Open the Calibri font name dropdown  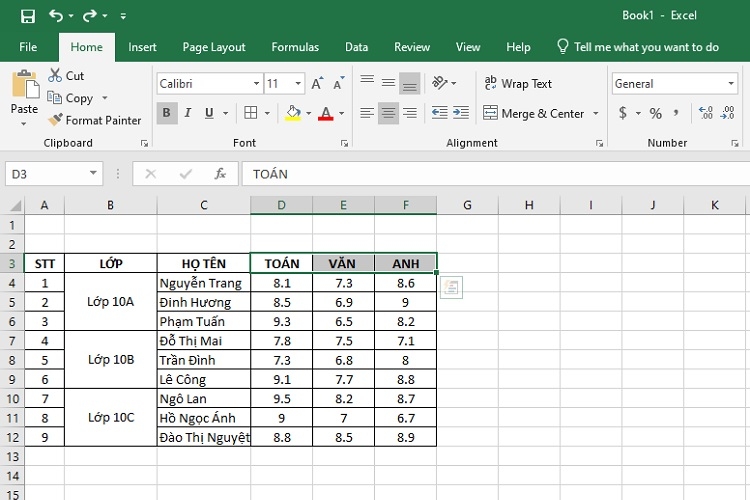point(256,84)
